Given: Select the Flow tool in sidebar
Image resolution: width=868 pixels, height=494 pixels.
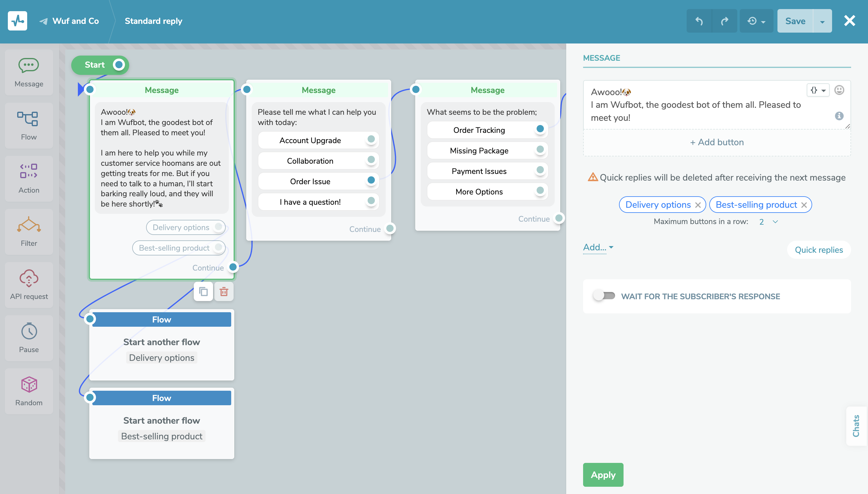Looking at the screenshot, I should pos(28,125).
